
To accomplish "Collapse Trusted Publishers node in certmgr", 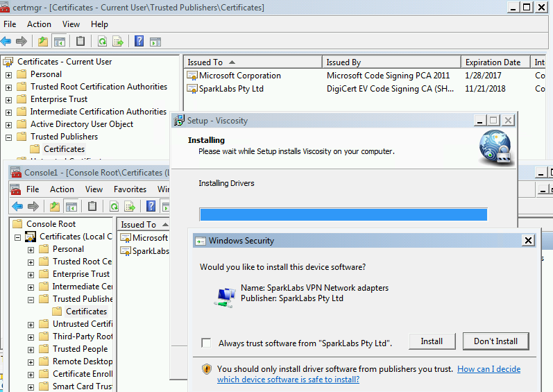I will point(9,137).
